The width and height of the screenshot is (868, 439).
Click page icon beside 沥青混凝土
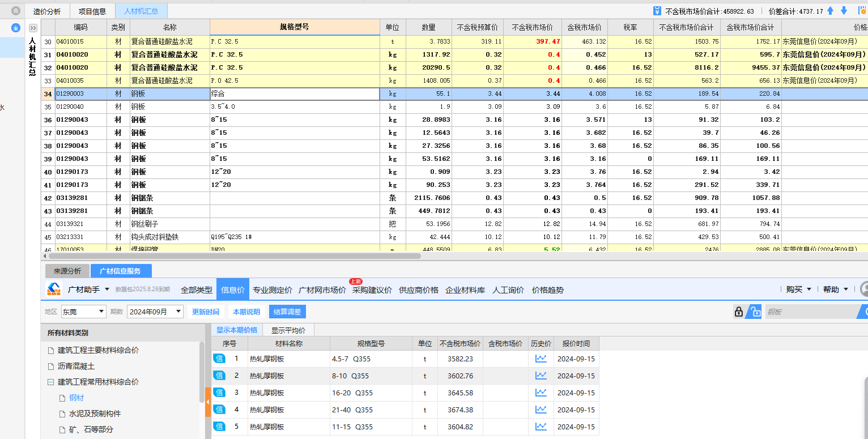[51, 366]
